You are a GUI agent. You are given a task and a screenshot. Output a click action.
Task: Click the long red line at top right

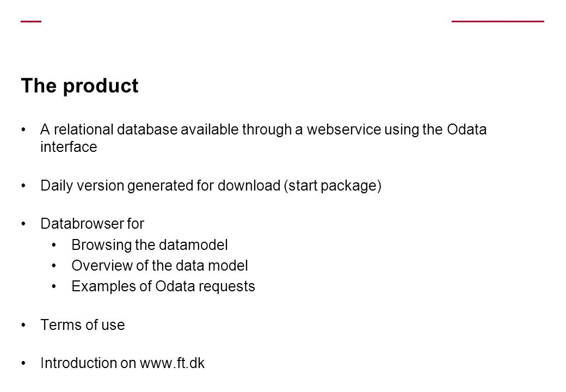tap(498, 22)
